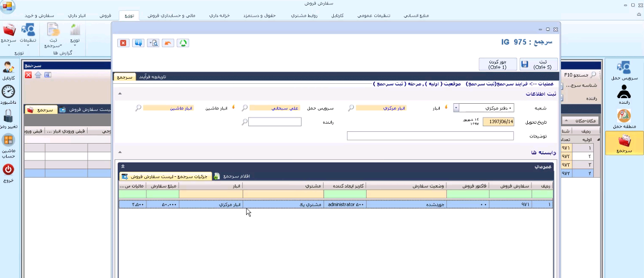Click the جور کردن (Ctrl+1) button
Viewport: 644px width, 278px height.
pyautogui.click(x=497, y=64)
